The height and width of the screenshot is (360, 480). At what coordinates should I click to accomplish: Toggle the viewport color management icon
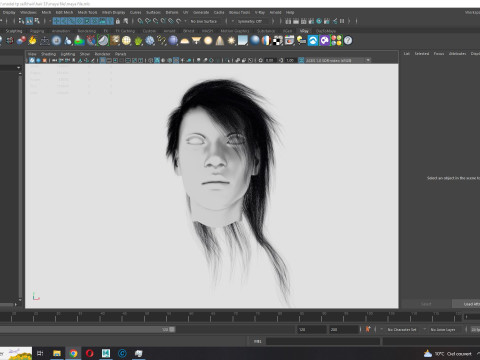(x=301, y=60)
